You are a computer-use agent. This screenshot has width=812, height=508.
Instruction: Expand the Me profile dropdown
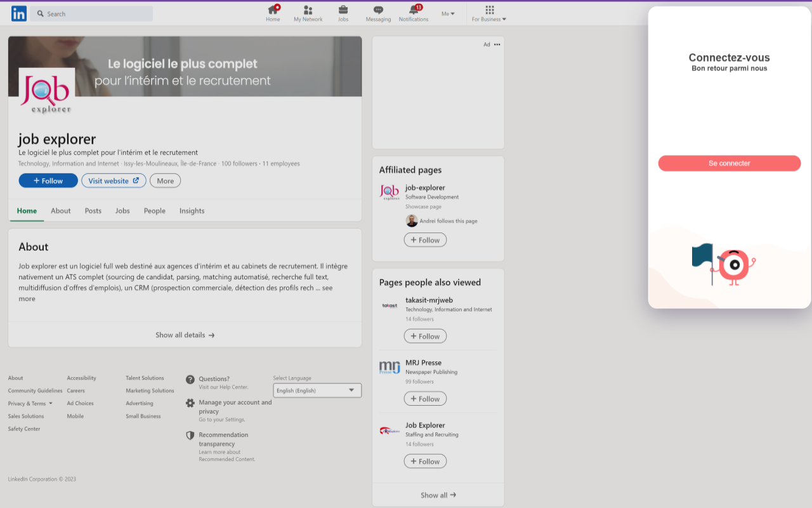[x=448, y=14]
